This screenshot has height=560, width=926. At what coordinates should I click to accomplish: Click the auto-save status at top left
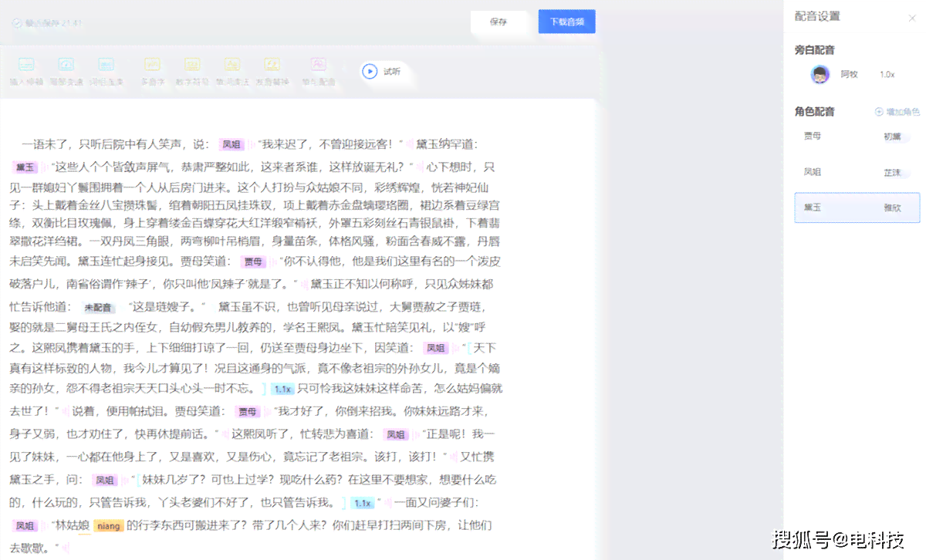click(47, 23)
